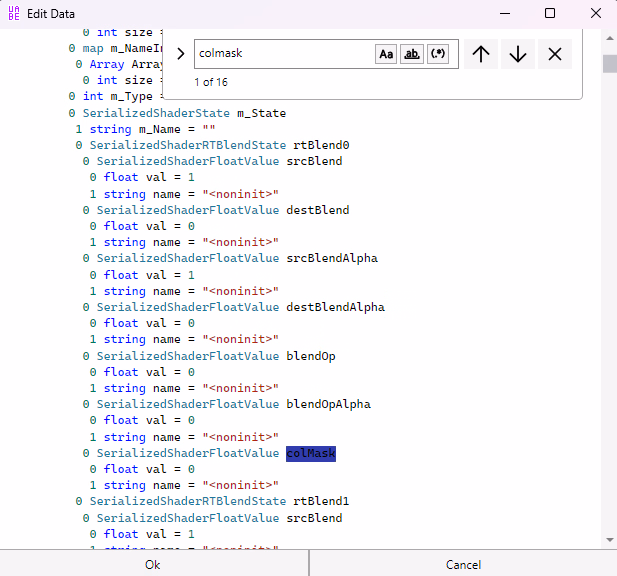617x576 pixels.
Task: Toggle the Match Whole Word option
Action: coord(411,54)
